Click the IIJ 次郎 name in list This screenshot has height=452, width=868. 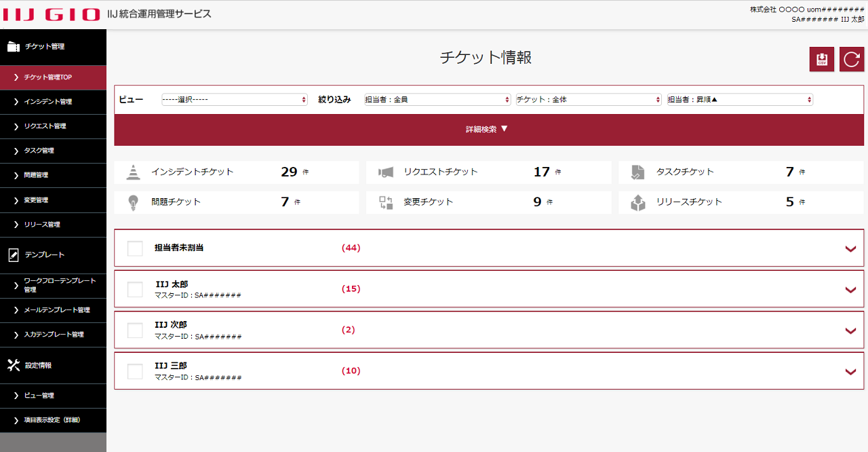pyautogui.click(x=171, y=325)
